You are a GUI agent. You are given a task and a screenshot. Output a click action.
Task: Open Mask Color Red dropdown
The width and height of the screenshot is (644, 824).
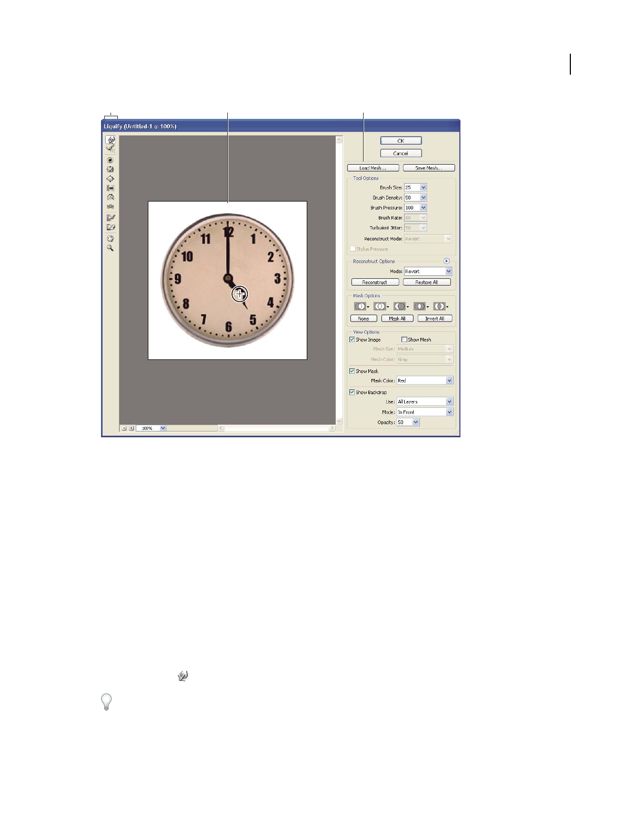(x=425, y=380)
